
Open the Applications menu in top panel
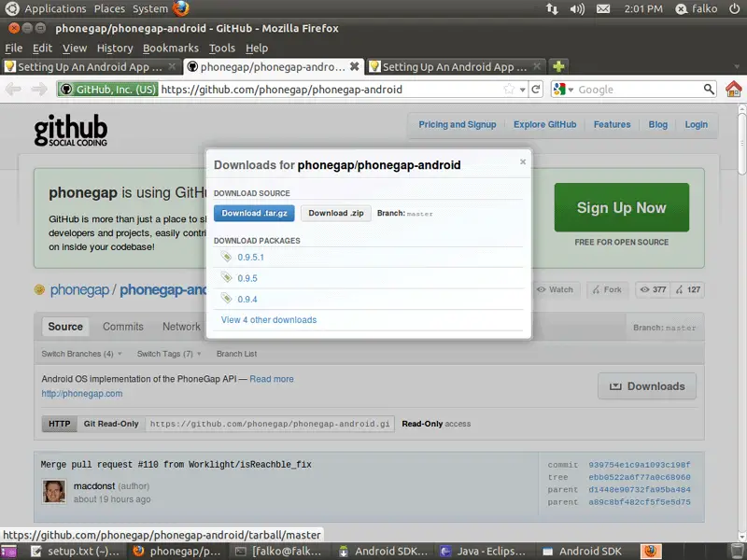pyautogui.click(x=55, y=8)
